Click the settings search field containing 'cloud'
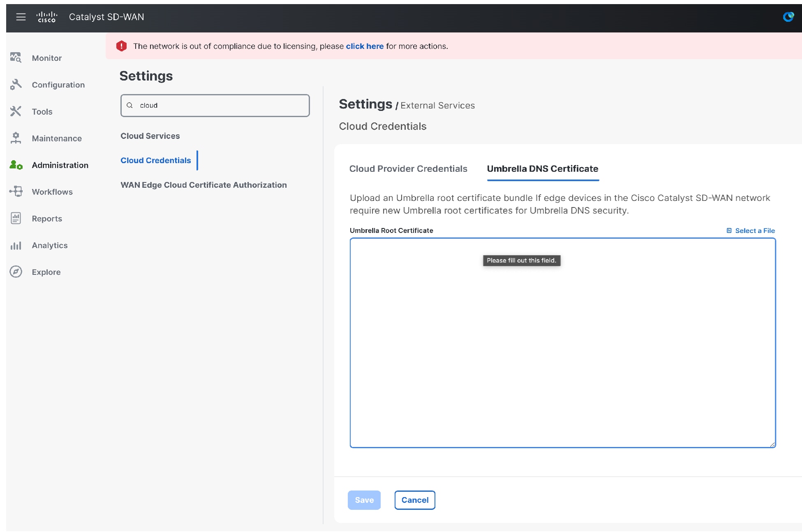Image resolution: width=802 pixels, height=532 pixels. pyautogui.click(x=215, y=105)
